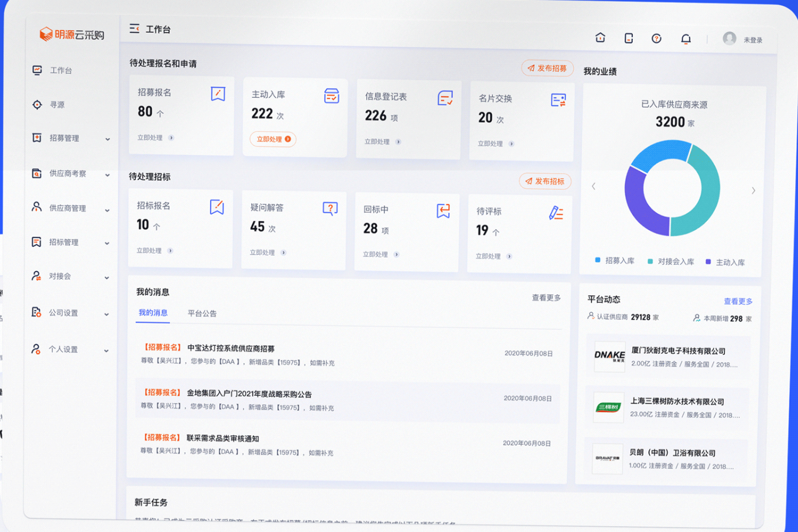Click the 主动入库 purple legend swatch
The image size is (798, 532).
click(708, 261)
